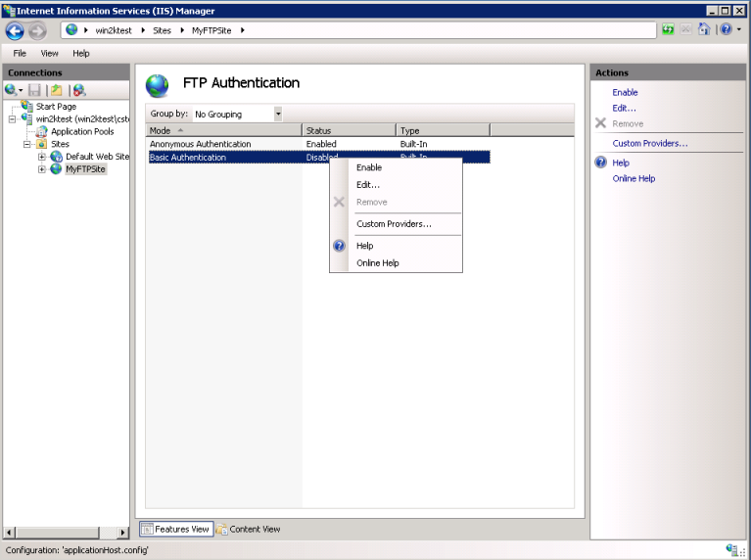Click Help link in Actions pane

point(621,163)
